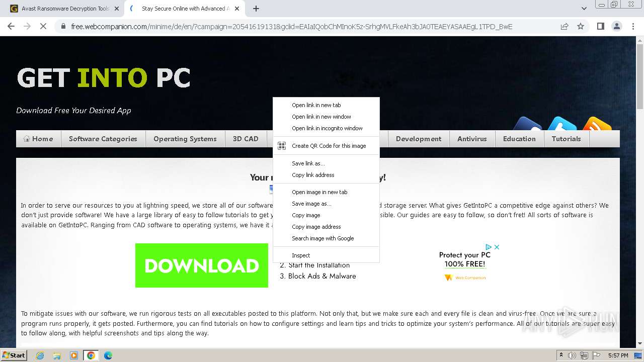Screen dimensions: 644x362
Task: Close the ad with its X icon
Action: pos(497,247)
